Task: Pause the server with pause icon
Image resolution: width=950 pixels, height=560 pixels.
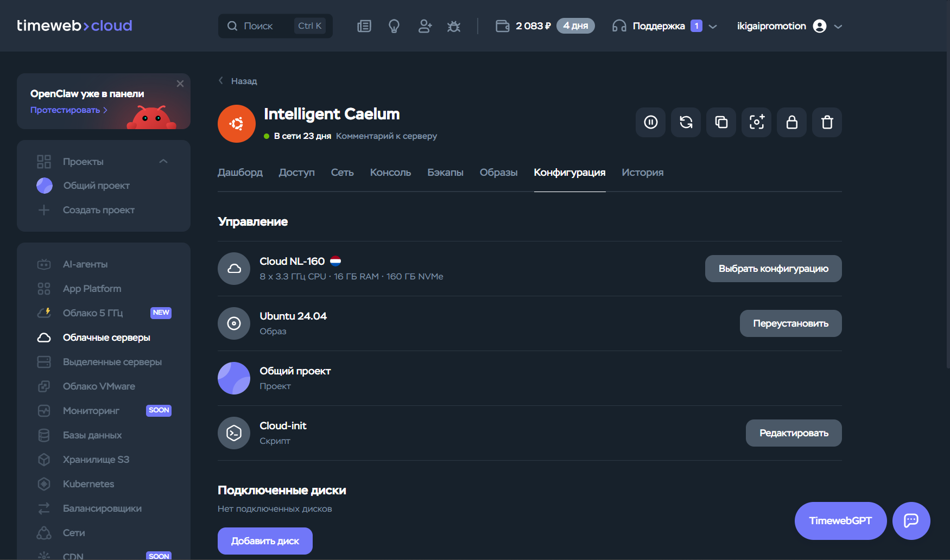Action: click(651, 123)
